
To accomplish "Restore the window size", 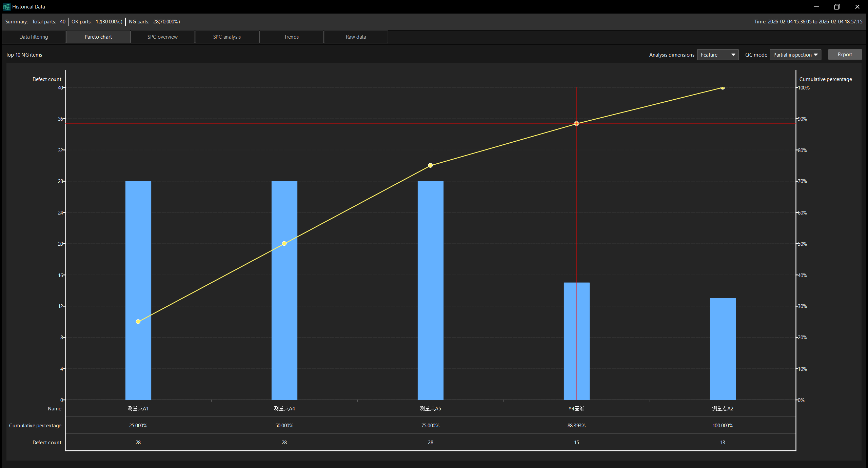I will [837, 6].
